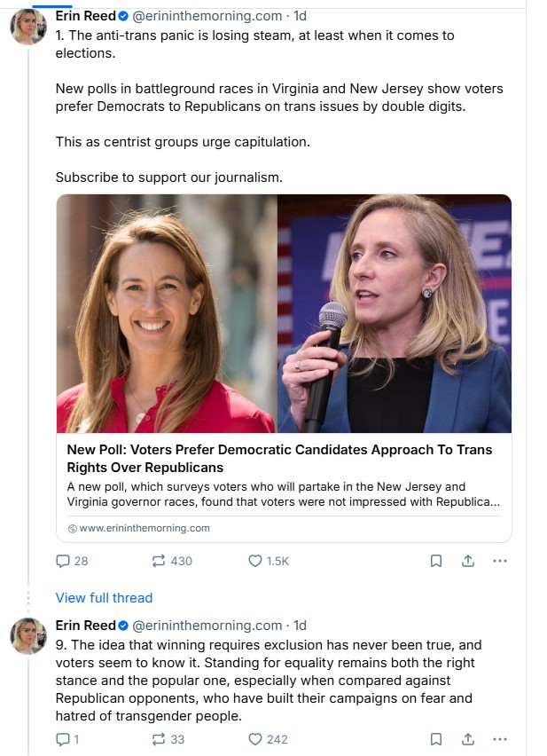
Task: Bookmark the first post
Action: click(x=436, y=561)
